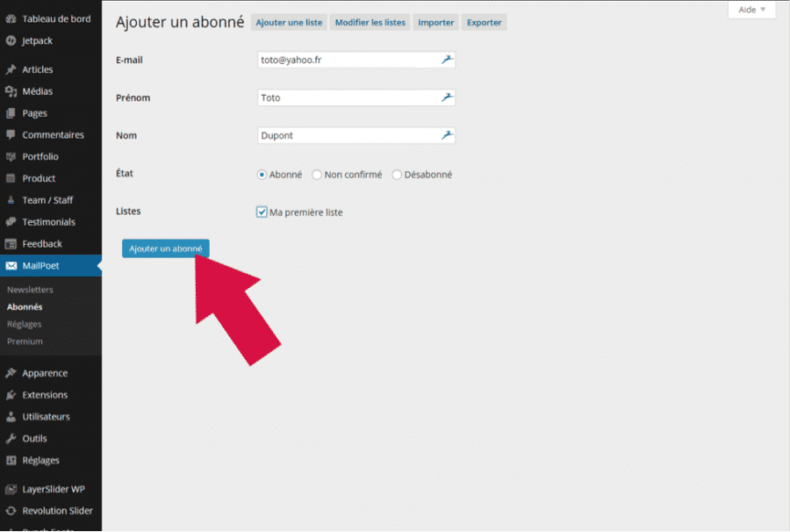Click the Apparence paintbrush icon
The width and height of the screenshot is (790, 532).
(11, 373)
